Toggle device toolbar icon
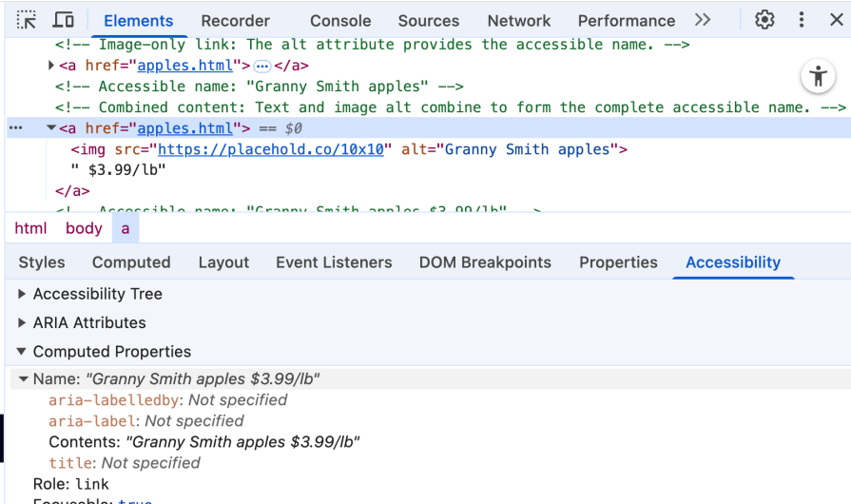This screenshot has width=851, height=504. [63, 20]
